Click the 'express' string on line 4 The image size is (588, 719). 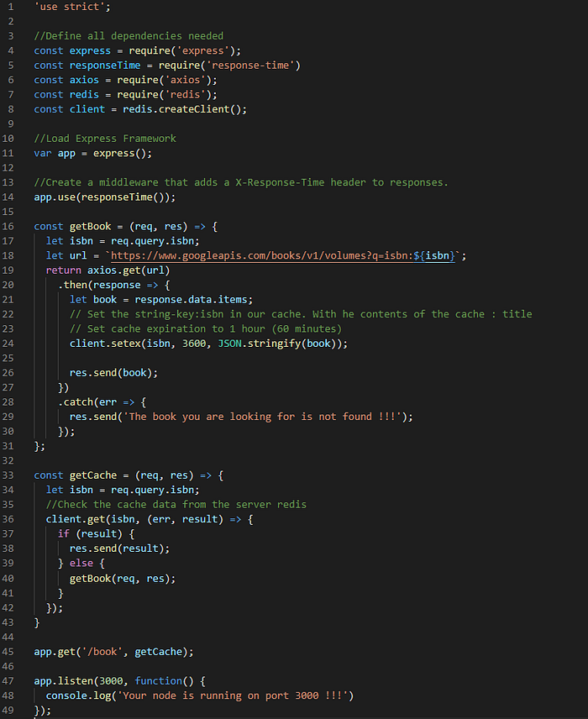click(202, 51)
